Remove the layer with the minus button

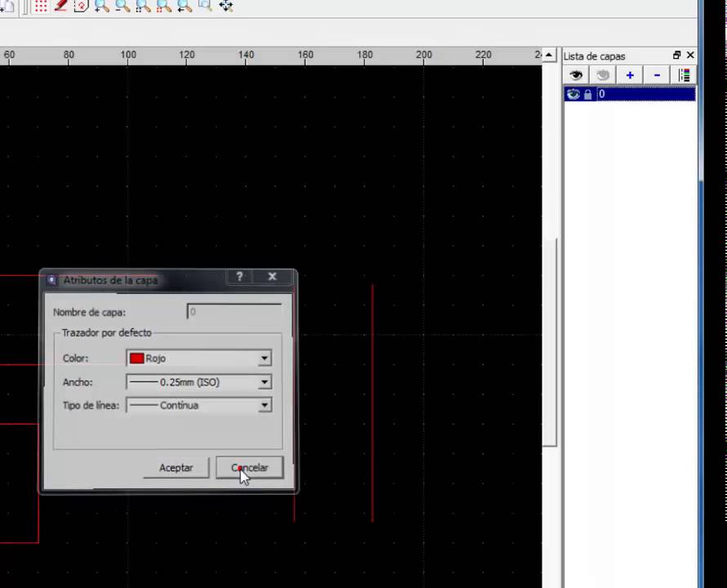pos(657,75)
